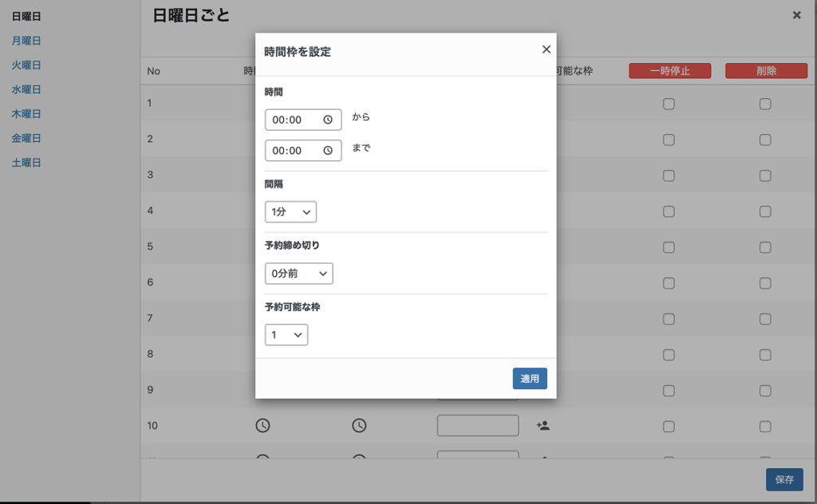Check the 一時停止 box in row 5
Screen dimensions: 817x504
pos(669,247)
